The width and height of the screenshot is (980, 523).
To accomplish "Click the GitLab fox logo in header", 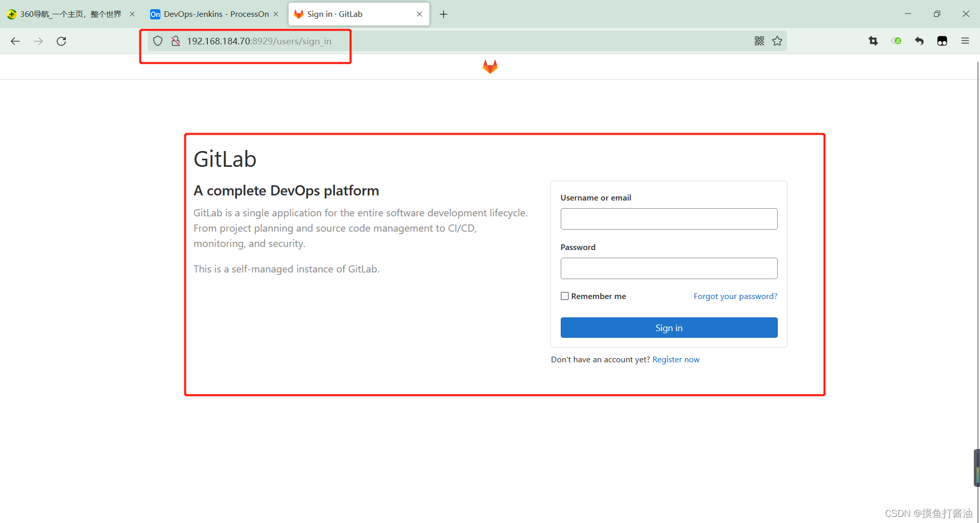I will tap(490, 66).
